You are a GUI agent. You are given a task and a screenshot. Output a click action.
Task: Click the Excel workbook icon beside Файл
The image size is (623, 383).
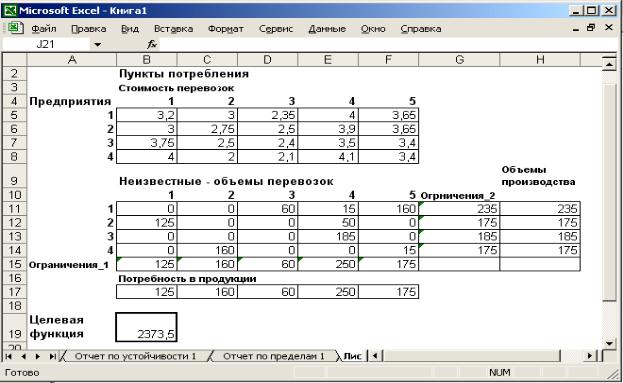tap(15, 28)
